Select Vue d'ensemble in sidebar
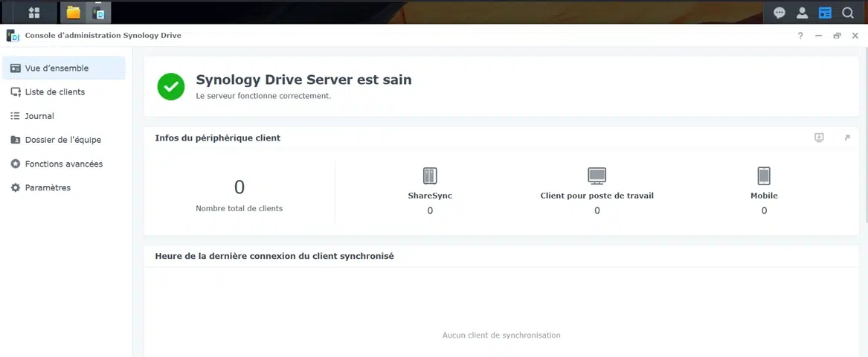Viewport: 868px width, 357px height. (x=64, y=68)
